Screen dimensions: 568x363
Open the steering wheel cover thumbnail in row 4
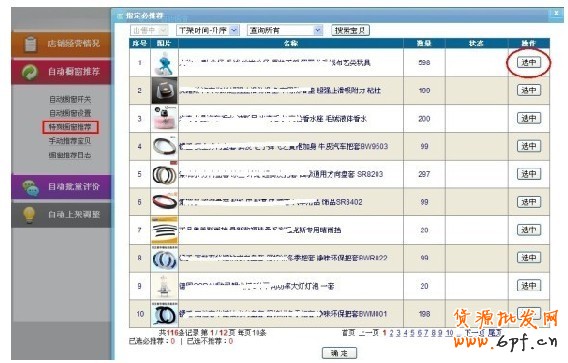(x=164, y=146)
